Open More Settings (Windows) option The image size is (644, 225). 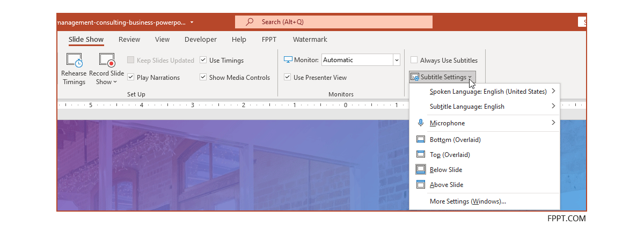467,201
